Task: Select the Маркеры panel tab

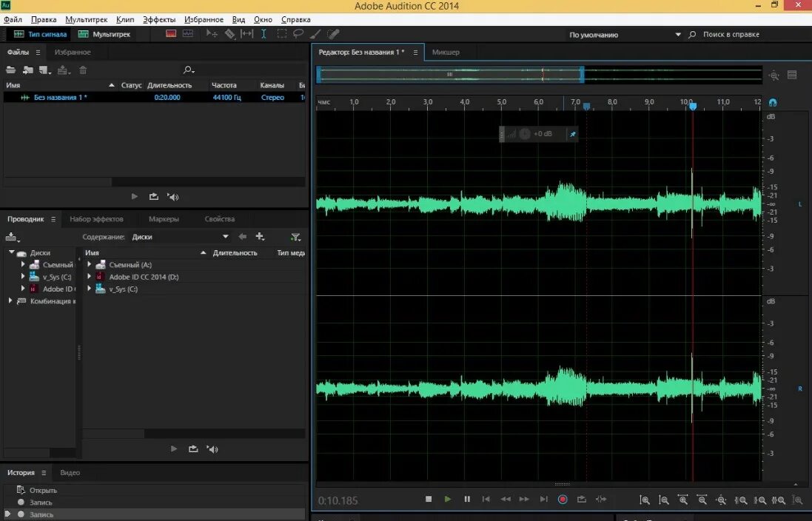Action: 164,219
